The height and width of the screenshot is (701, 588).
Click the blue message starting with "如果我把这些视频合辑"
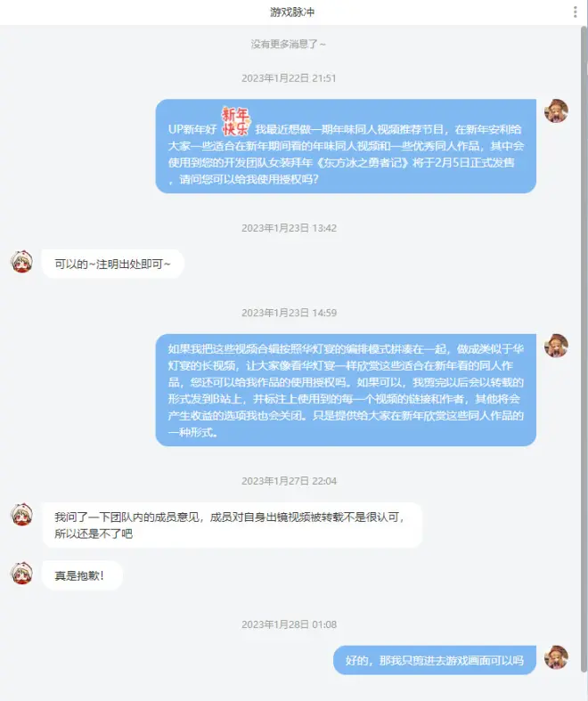tap(346, 390)
